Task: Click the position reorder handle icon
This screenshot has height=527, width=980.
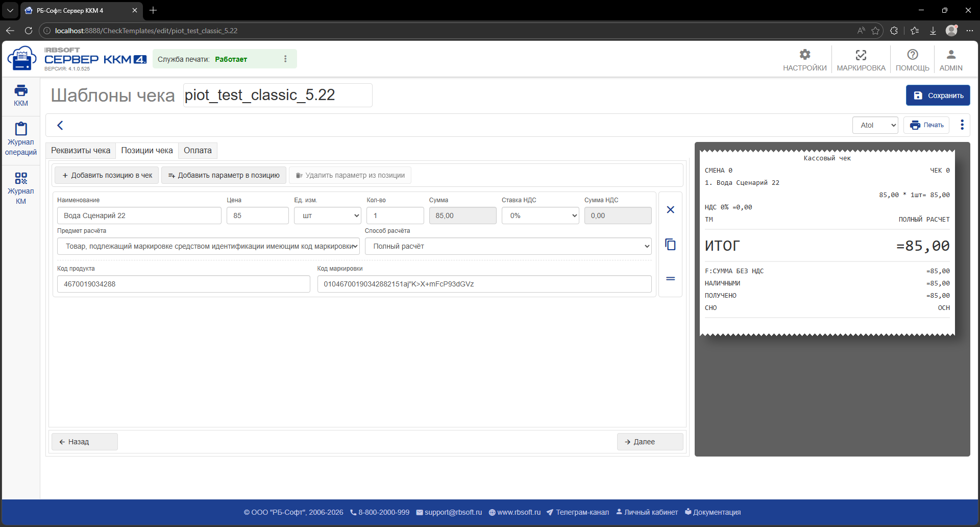Action: tap(671, 279)
